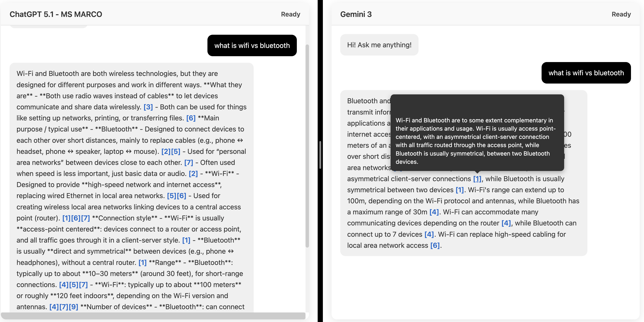The width and height of the screenshot is (644, 322).
Task: Click citation [3] after "share data wirelessly"
Action: coord(148,107)
